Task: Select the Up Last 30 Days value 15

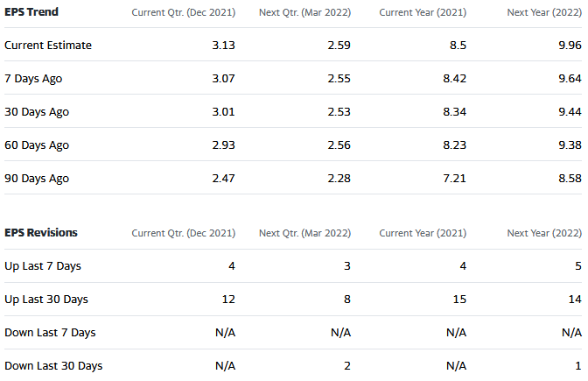Action: (459, 300)
